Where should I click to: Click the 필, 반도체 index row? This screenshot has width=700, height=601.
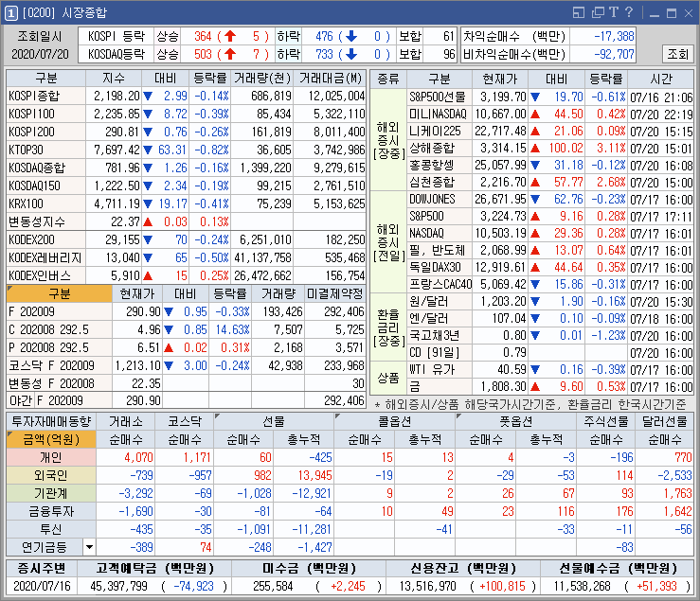click(x=550, y=250)
